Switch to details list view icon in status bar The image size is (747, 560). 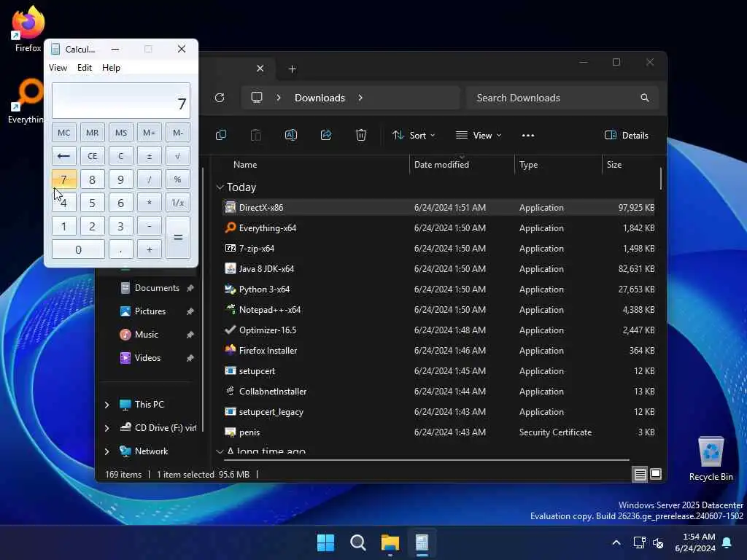click(640, 474)
